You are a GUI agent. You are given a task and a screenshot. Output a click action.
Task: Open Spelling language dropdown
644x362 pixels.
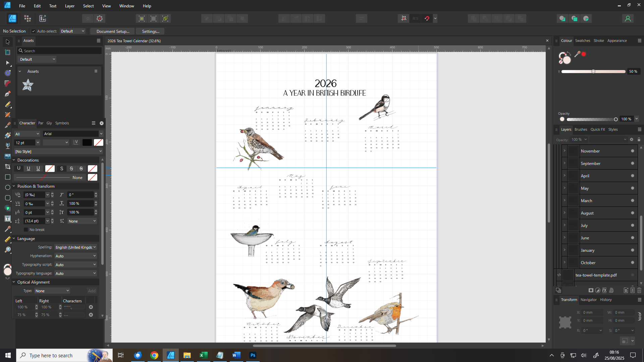tap(75, 247)
